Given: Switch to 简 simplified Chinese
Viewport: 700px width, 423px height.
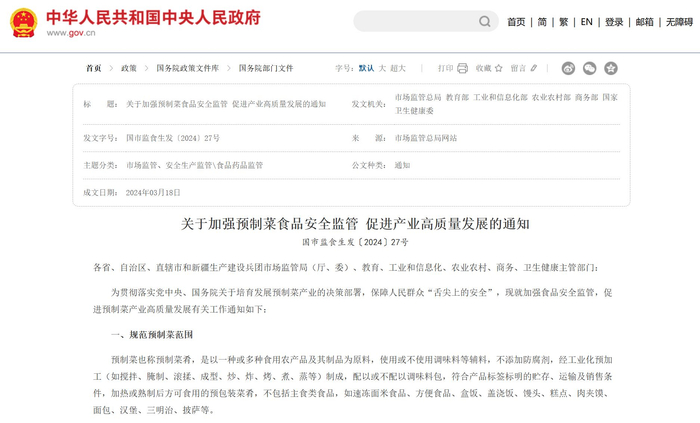Looking at the screenshot, I should (x=542, y=22).
